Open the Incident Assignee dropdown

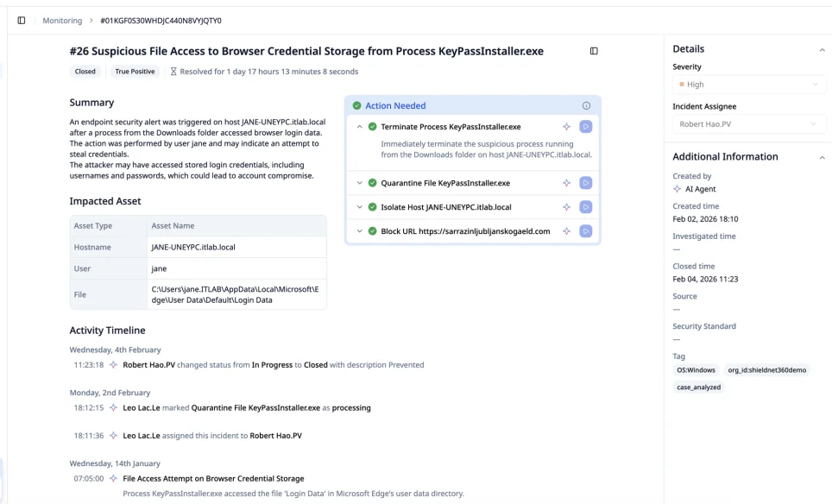tap(749, 124)
